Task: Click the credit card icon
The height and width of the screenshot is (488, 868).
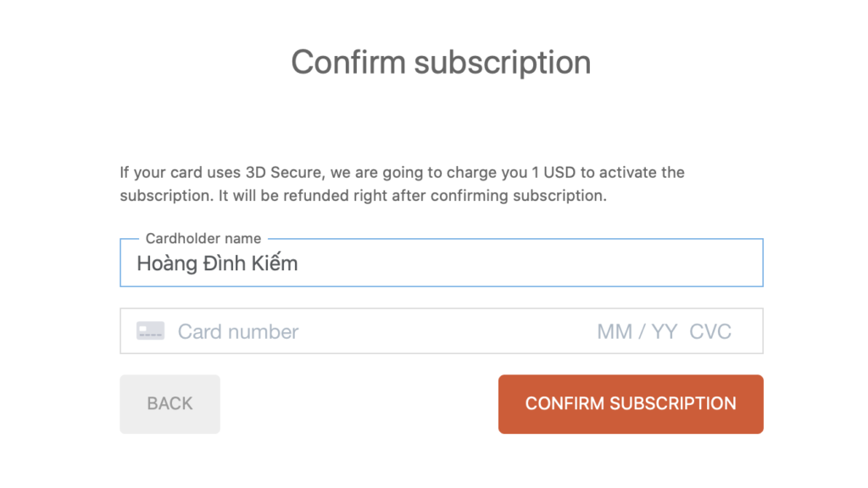Action: click(150, 331)
